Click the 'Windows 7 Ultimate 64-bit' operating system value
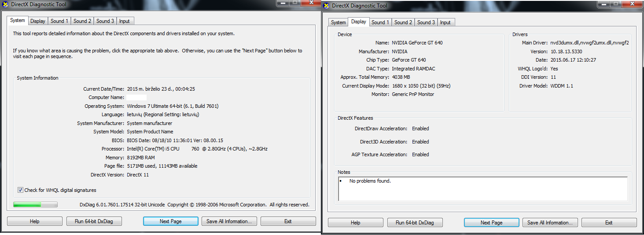The image size is (644, 235). (173, 106)
